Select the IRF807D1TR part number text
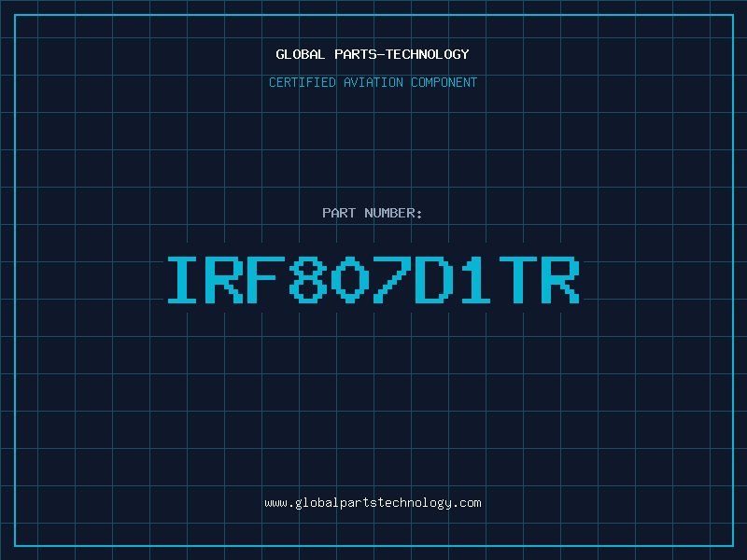 click(x=373, y=280)
